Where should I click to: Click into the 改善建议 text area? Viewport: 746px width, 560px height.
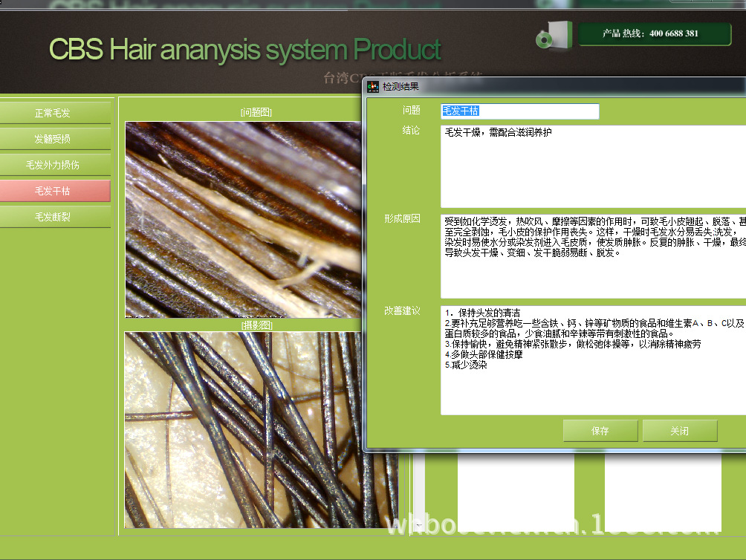[593, 360]
